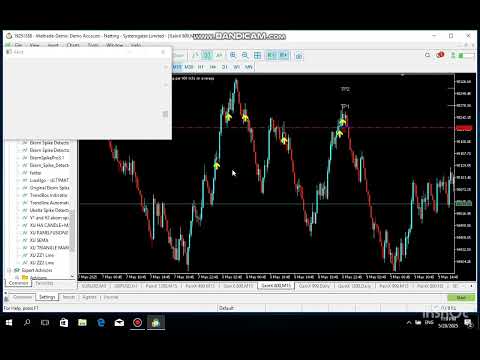The width and height of the screenshot is (480, 360).
Task: Select the D1 timeframe
Action: pos(225,67)
